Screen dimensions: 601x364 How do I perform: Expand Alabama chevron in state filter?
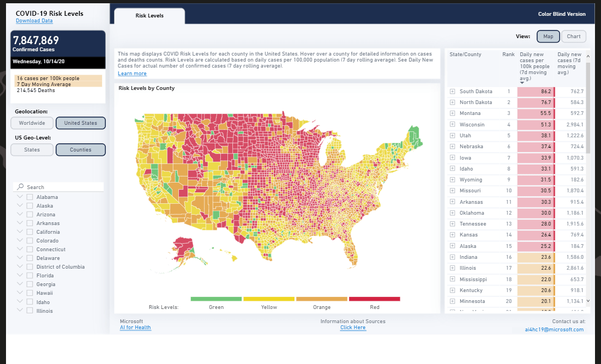(x=20, y=197)
